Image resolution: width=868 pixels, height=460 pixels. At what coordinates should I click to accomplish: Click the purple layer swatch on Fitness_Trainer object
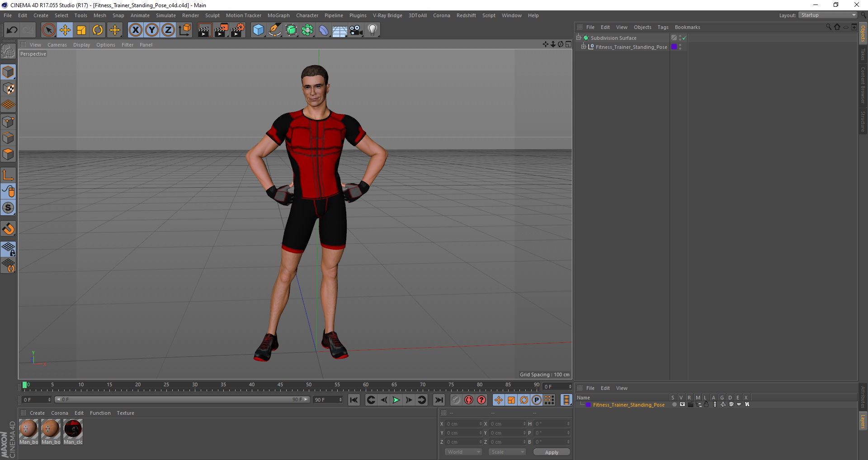[x=674, y=47]
